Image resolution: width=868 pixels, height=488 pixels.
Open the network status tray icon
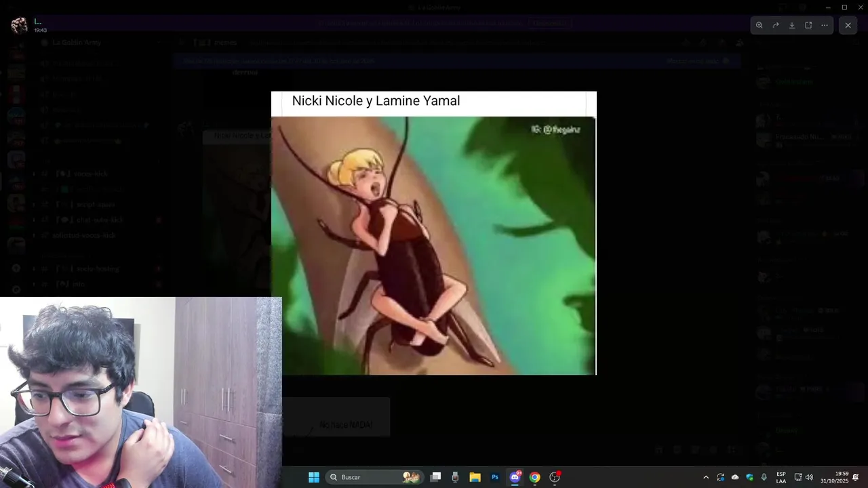pos(798,477)
